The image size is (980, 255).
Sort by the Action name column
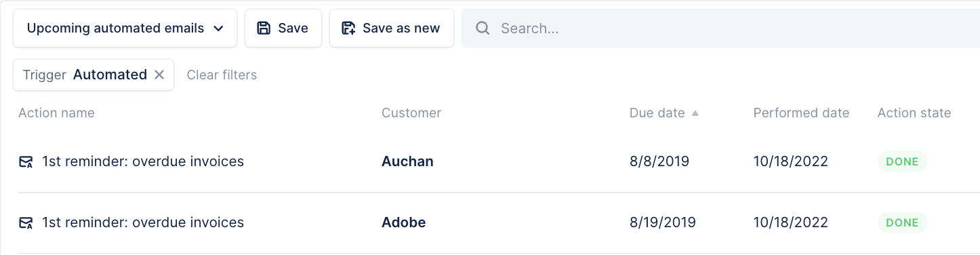click(56, 113)
